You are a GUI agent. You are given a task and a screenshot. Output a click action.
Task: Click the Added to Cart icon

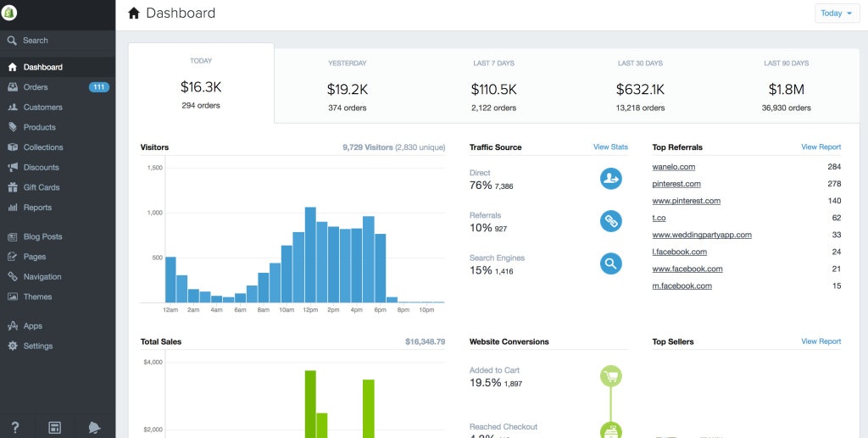point(610,376)
